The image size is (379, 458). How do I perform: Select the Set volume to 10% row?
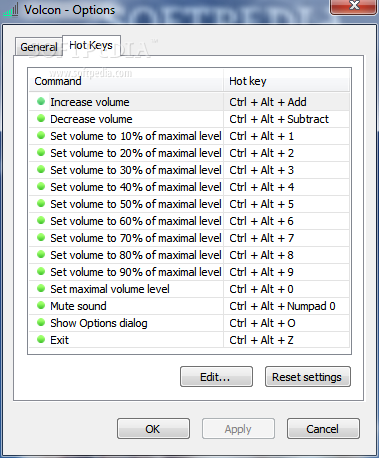click(x=189, y=136)
